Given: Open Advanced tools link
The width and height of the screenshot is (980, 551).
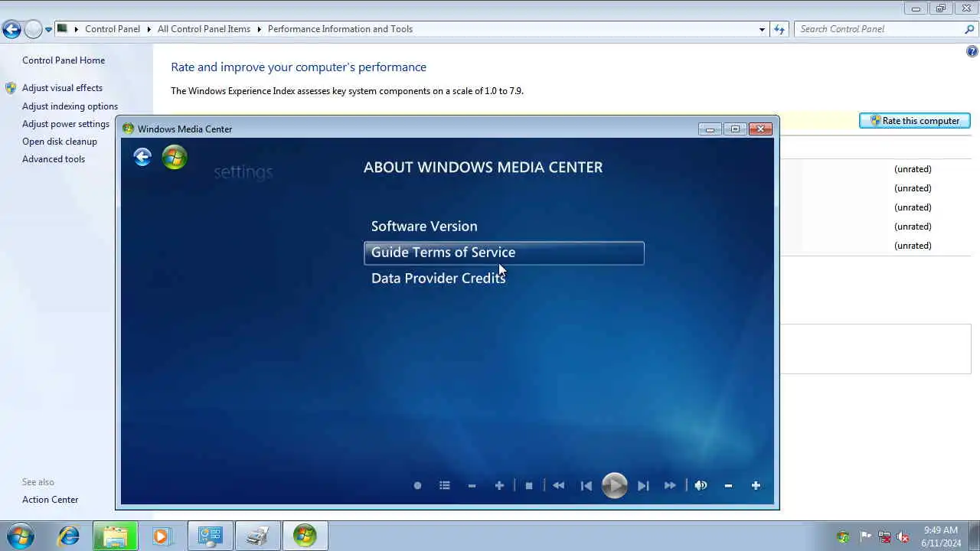Looking at the screenshot, I should click(54, 159).
